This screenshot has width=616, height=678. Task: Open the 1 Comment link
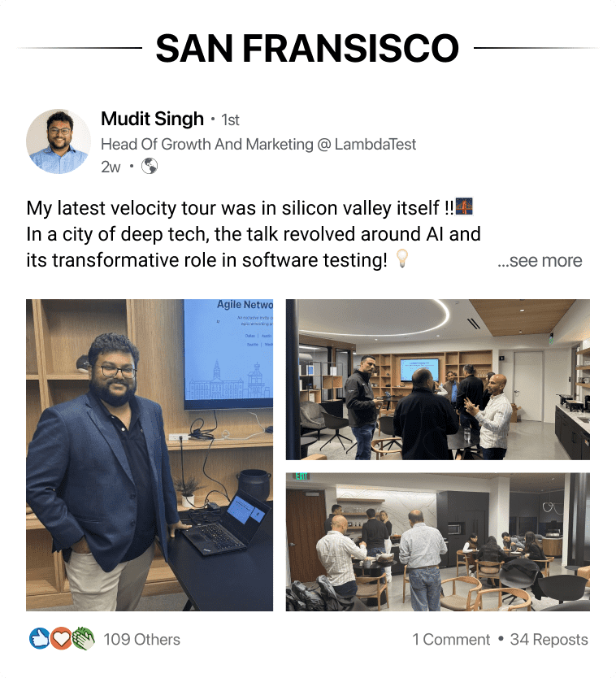click(x=451, y=639)
